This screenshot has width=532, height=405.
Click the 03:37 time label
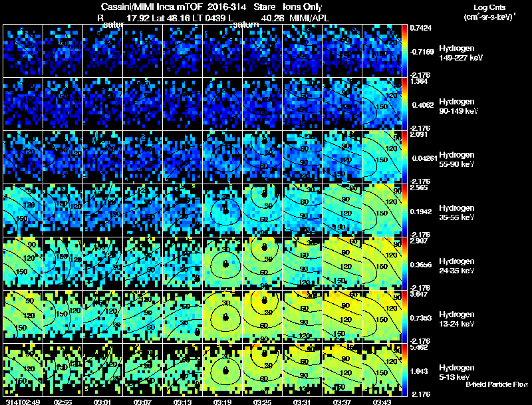click(x=342, y=402)
